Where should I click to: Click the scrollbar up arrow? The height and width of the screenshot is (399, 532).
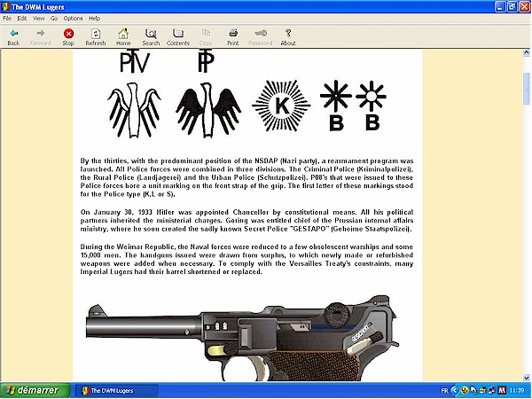pos(526,52)
